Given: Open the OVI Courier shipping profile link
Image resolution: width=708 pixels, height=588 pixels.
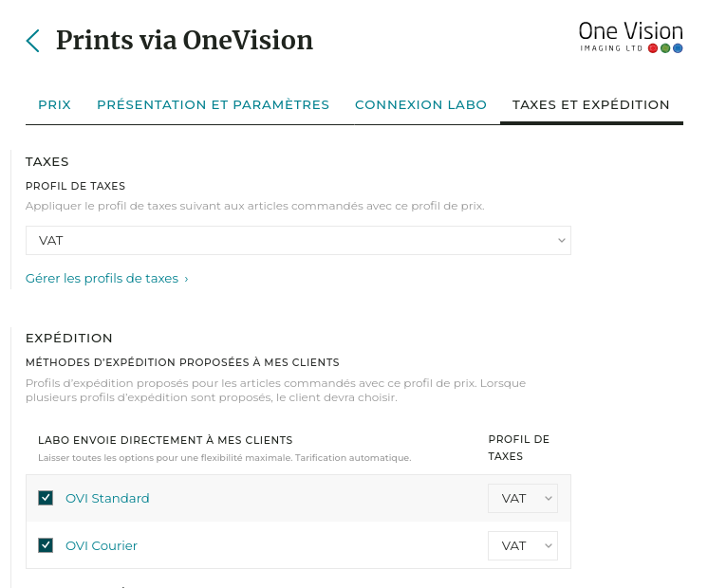Looking at the screenshot, I should coord(102,545).
